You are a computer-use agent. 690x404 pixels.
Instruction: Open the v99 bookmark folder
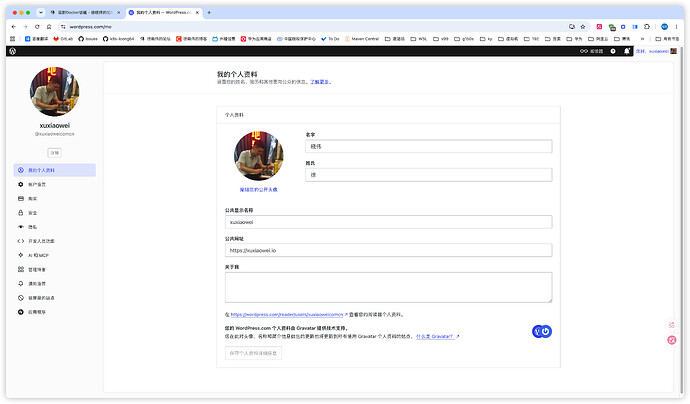coord(440,39)
